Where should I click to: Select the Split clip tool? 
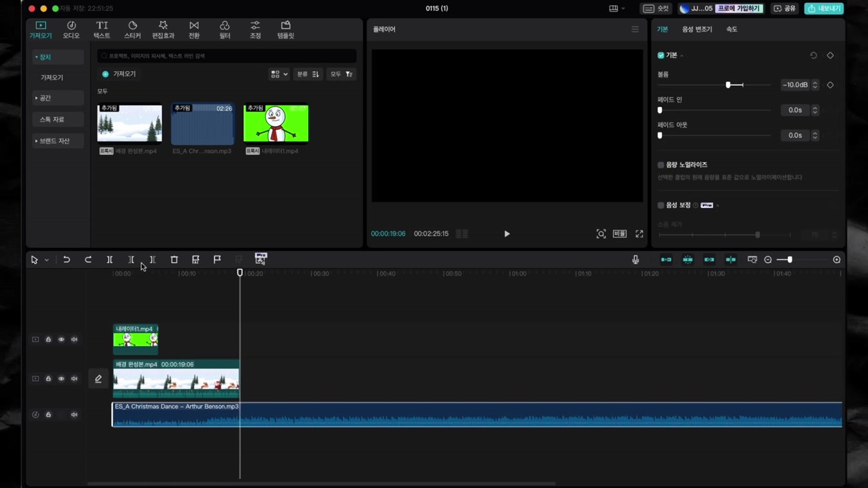point(110,259)
